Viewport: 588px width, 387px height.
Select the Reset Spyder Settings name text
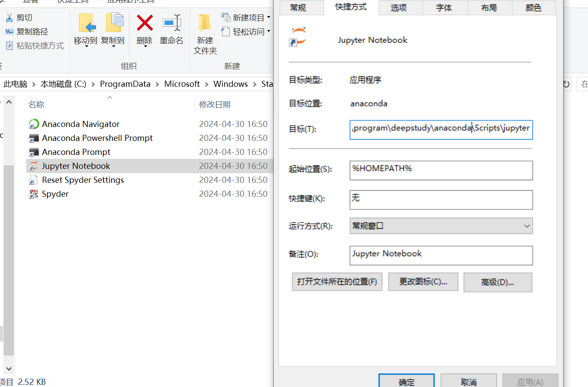point(83,180)
